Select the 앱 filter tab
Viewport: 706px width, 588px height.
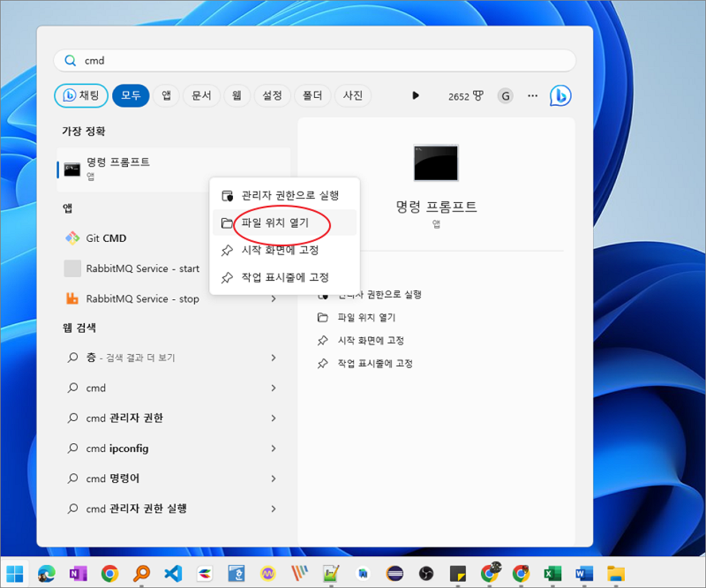click(x=166, y=95)
